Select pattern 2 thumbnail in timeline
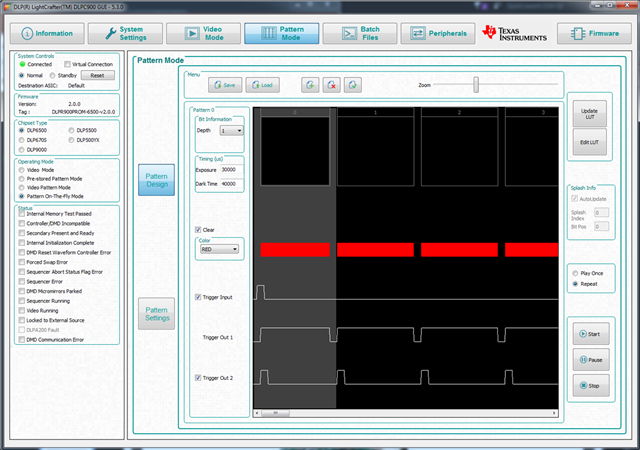 point(460,151)
